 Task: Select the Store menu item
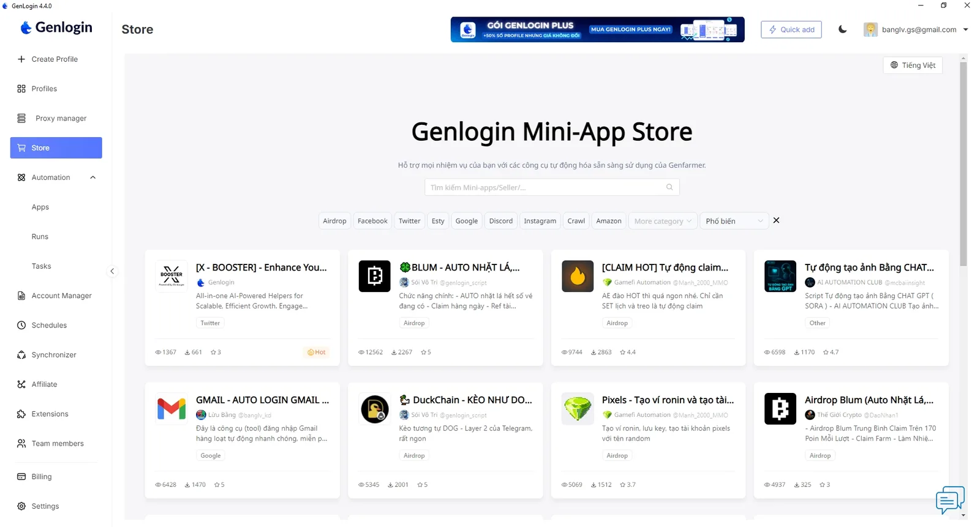coord(56,148)
